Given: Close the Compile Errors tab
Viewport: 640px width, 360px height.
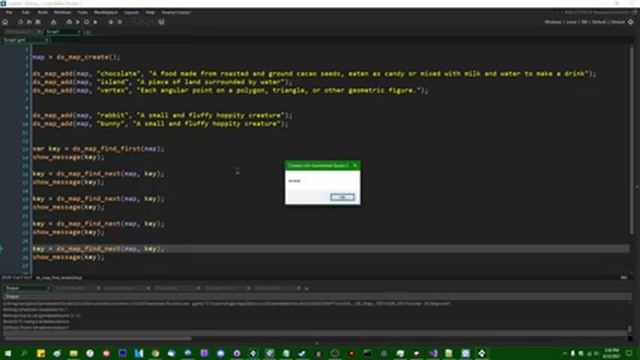Looking at the screenshot, I should 248,288.
